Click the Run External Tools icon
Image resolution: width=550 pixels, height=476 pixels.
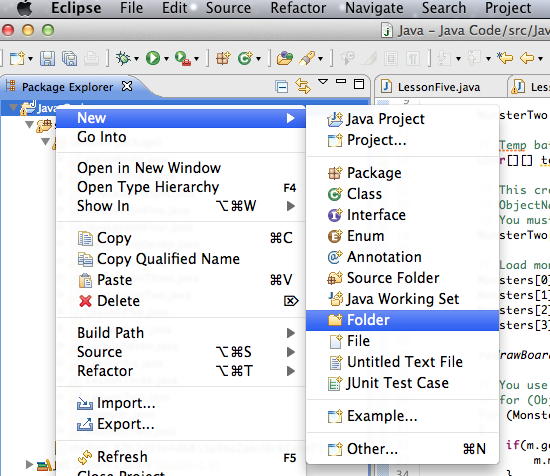click(x=182, y=58)
